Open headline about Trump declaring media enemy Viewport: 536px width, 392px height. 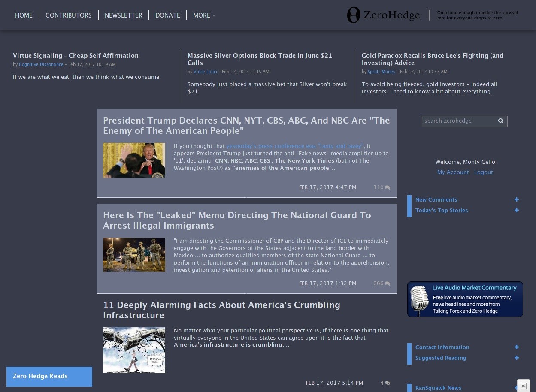[246, 126]
